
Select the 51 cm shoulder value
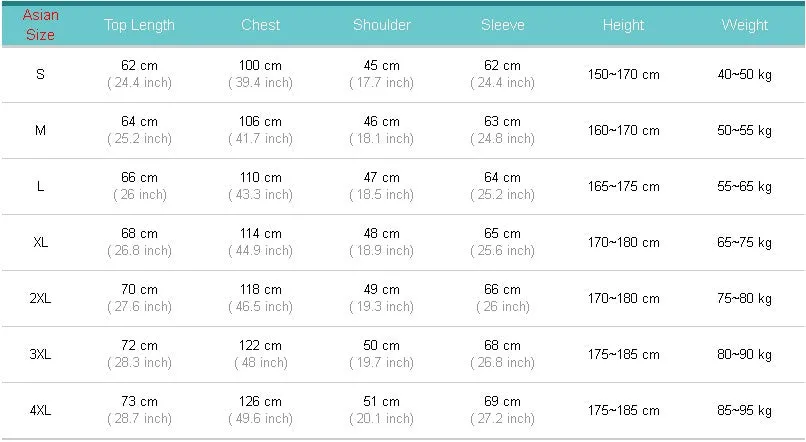[x=381, y=401]
